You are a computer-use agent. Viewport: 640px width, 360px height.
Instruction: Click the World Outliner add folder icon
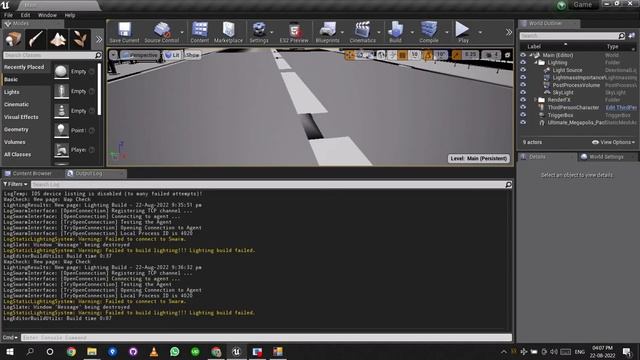pos(631,36)
